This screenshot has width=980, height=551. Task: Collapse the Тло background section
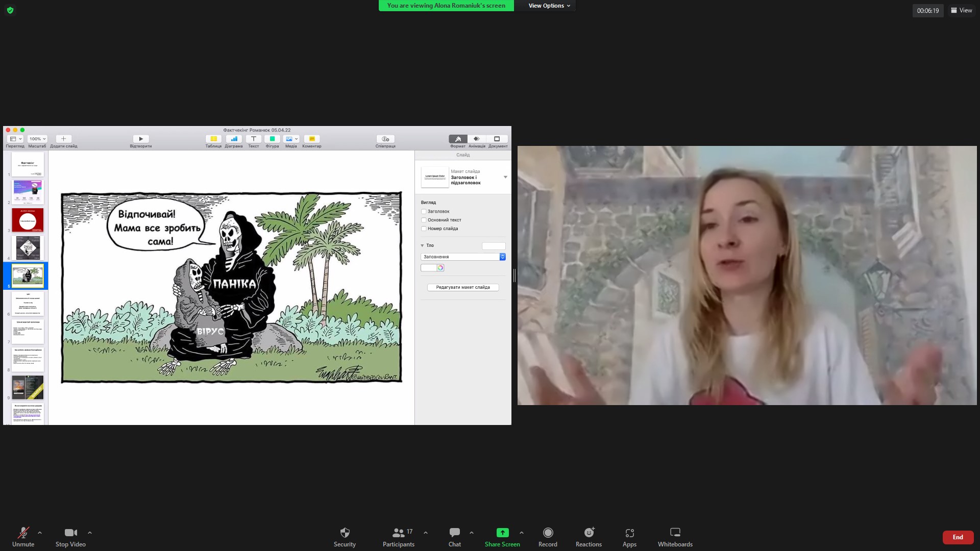click(422, 245)
